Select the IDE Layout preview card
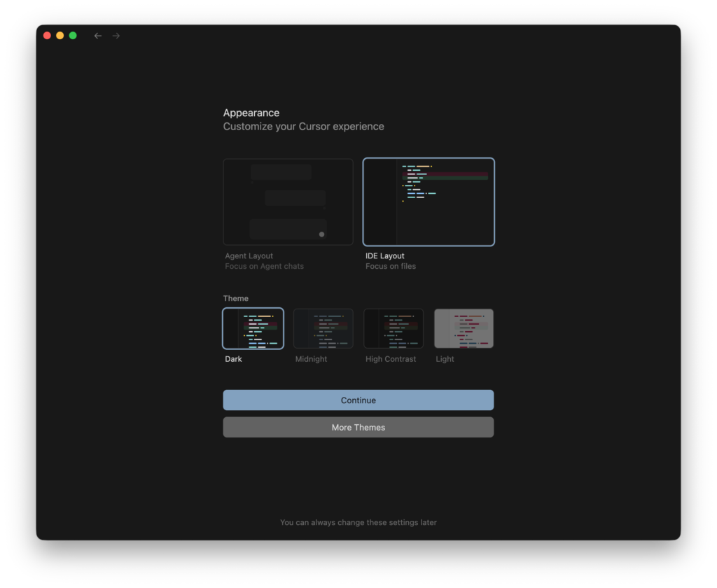This screenshot has height=588, width=717. click(429, 202)
